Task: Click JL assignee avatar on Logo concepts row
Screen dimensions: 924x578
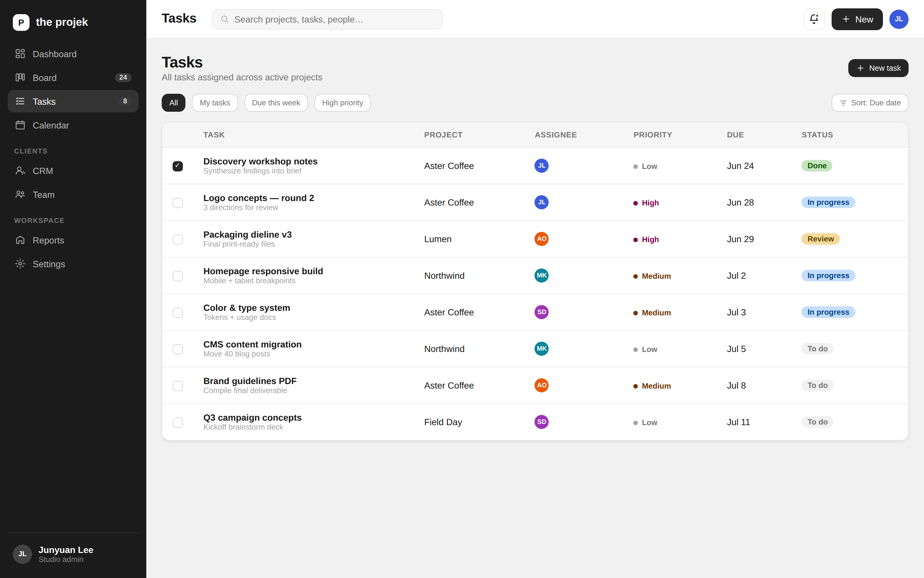Action: 542,202
